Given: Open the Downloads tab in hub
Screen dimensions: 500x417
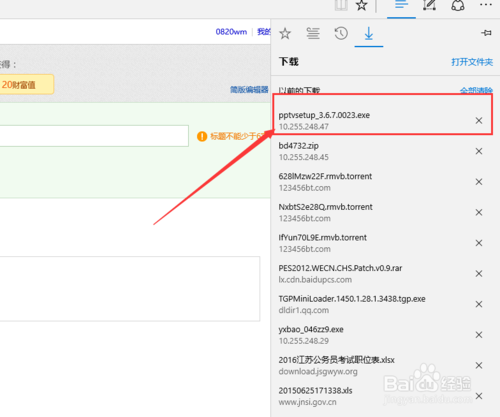Looking at the screenshot, I should click(x=369, y=33).
